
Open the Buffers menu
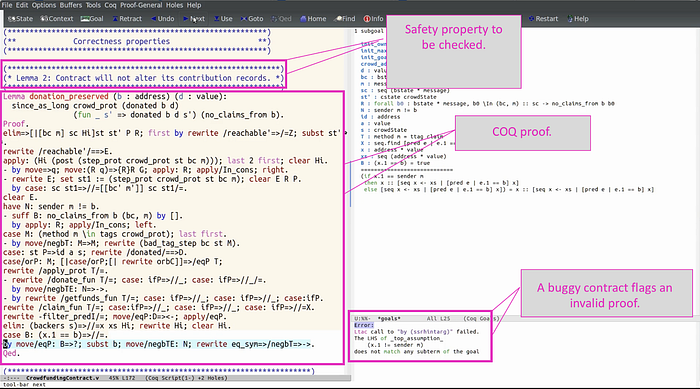pos(71,5)
